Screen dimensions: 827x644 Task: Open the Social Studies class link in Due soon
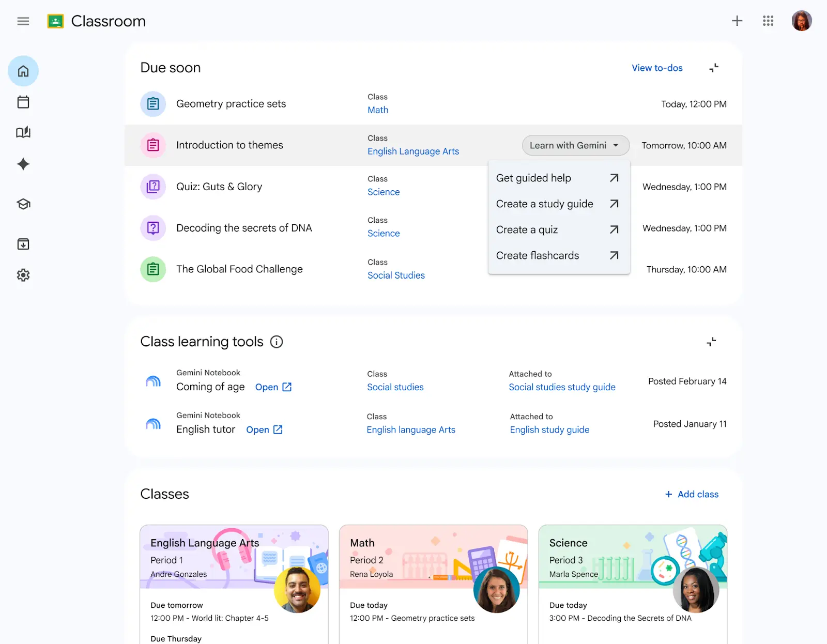pos(396,275)
